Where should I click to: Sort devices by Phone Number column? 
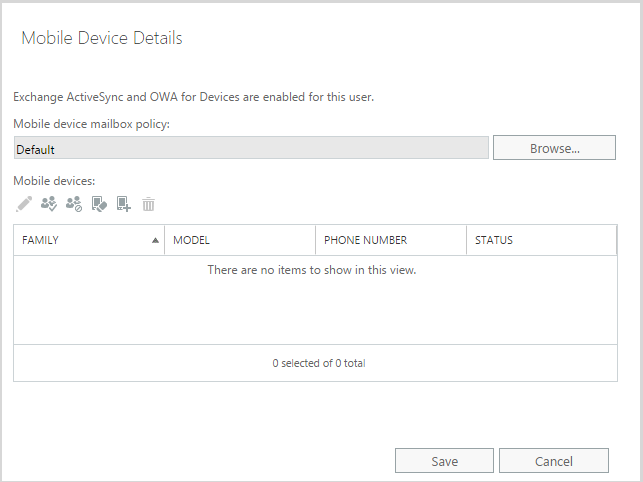pos(366,241)
